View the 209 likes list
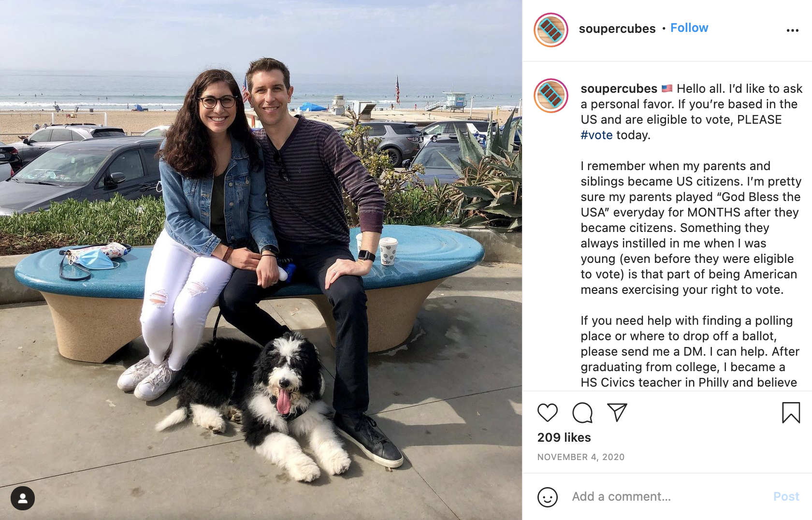 tap(564, 437)
